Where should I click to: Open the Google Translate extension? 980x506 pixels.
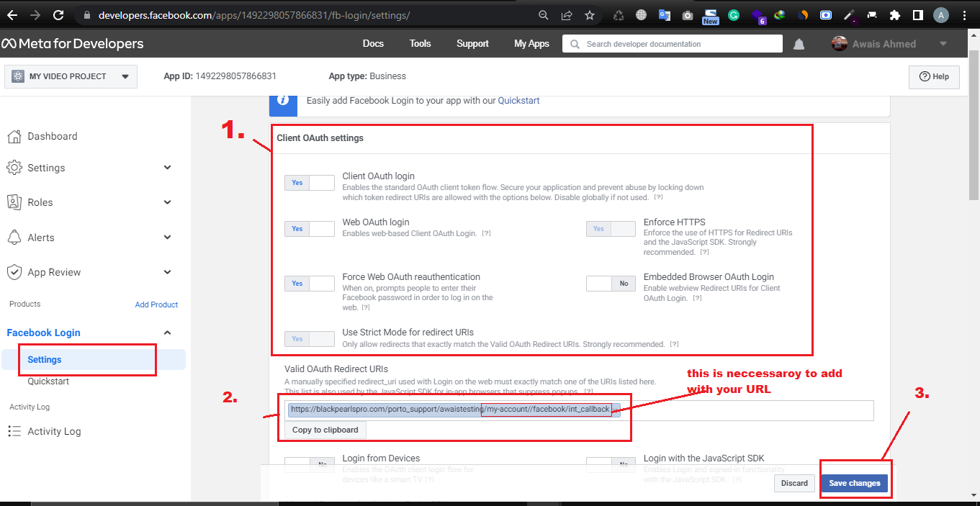(665, 15)
